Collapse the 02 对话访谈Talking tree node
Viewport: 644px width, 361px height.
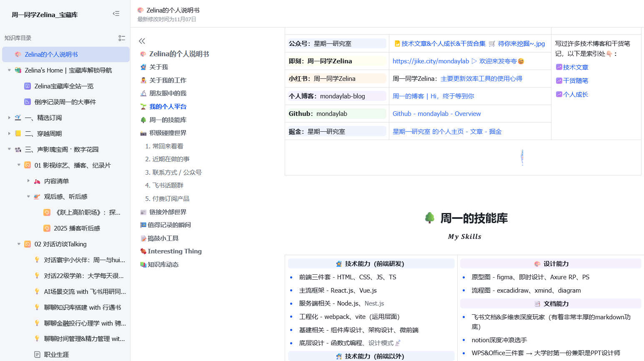(x=19, y=244)
